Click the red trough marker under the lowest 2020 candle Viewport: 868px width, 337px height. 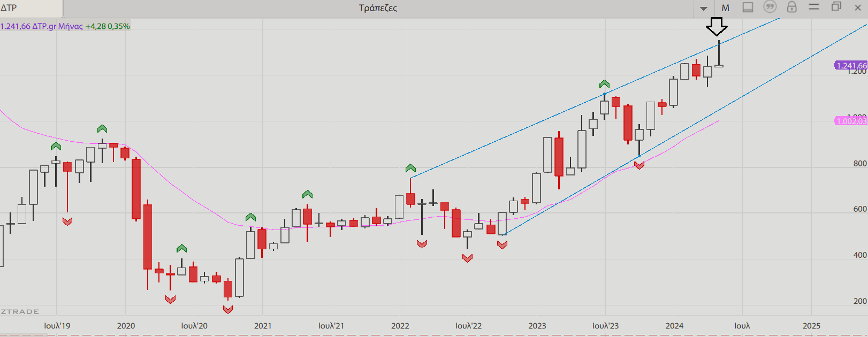click(x=228, y=309)
